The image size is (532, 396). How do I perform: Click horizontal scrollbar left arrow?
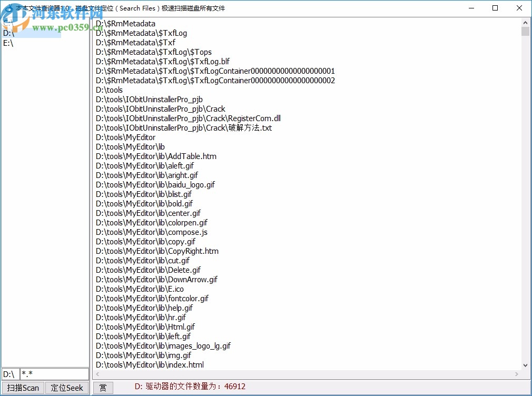[x=98, y=374]
